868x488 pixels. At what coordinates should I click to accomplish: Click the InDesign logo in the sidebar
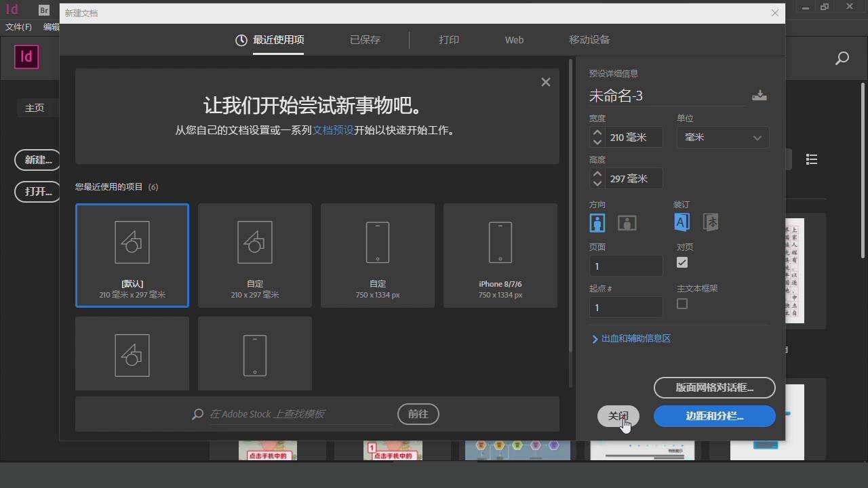tap(26, 58)
